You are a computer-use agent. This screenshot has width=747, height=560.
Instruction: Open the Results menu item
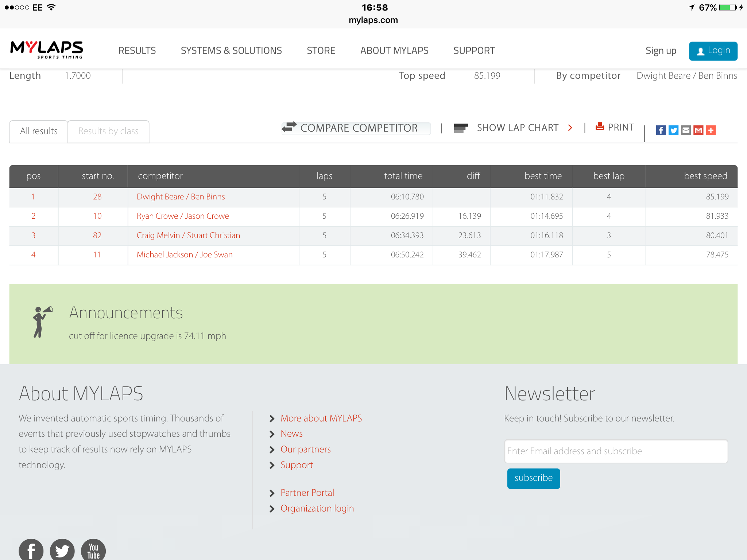click(137, 51)
